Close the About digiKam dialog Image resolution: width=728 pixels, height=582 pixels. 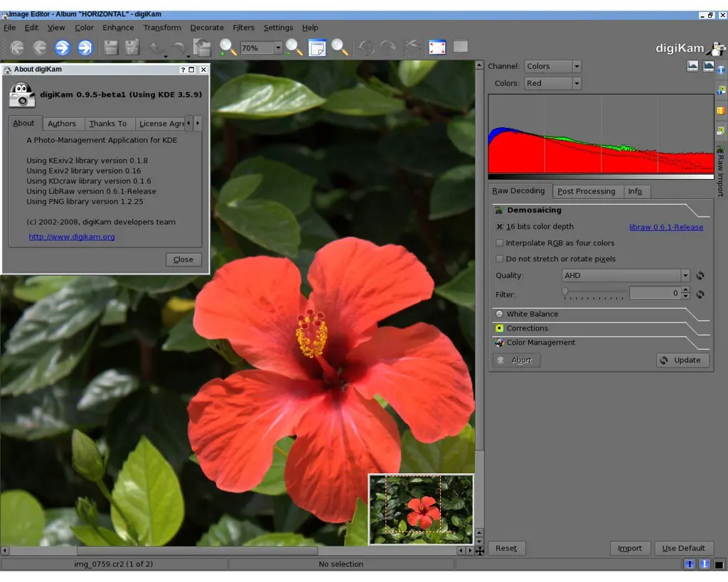(183, 259)
